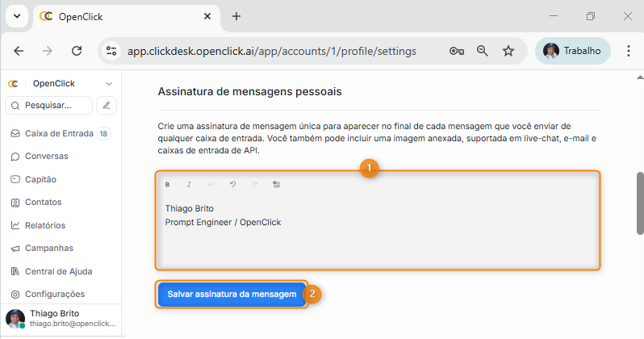The width and height of the screenshot is (644, 339).
Task: Reload the current browser page
Action: coord(77,51)
